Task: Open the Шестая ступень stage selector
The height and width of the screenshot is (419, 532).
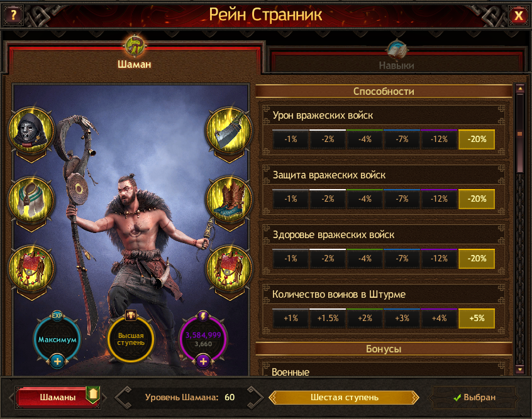Action: pos(344,397)
